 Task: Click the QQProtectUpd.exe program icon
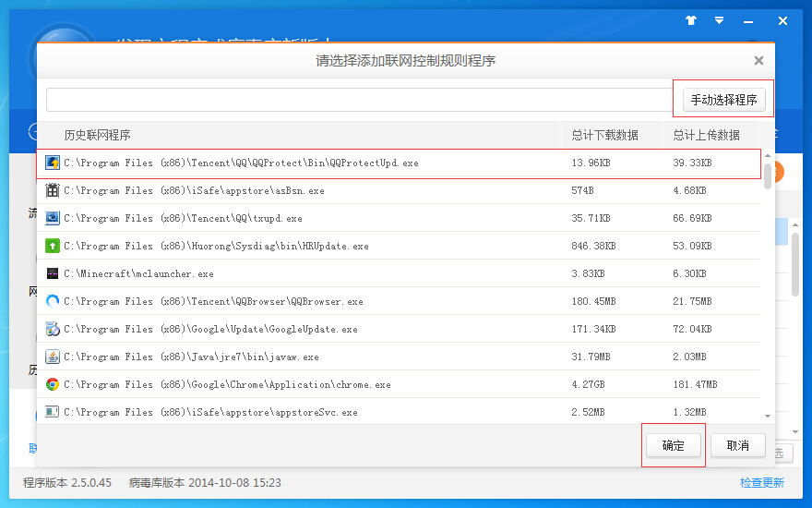(x=53, y=163)
